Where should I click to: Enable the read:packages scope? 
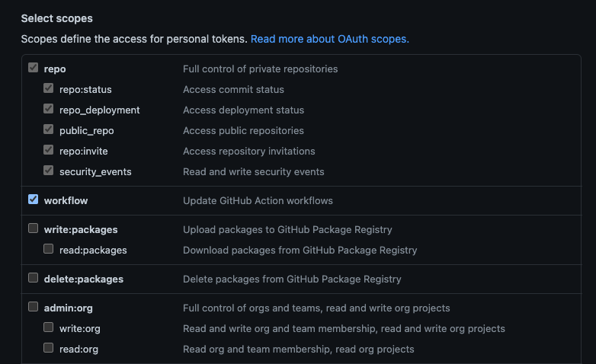coord(48,249)
